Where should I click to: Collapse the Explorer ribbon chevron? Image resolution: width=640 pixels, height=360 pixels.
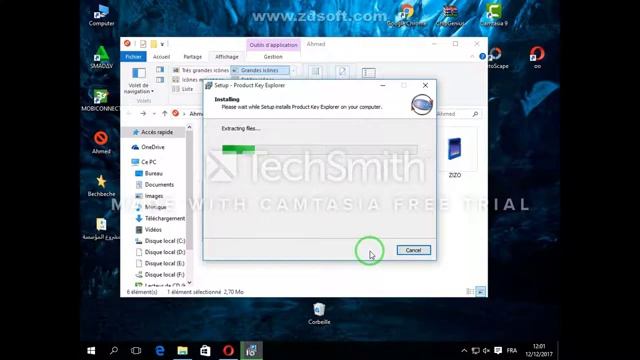[x=472, y=56]
